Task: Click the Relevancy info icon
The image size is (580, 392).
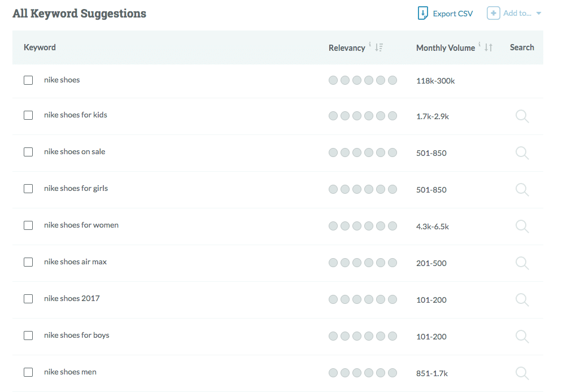Action: 369,44
